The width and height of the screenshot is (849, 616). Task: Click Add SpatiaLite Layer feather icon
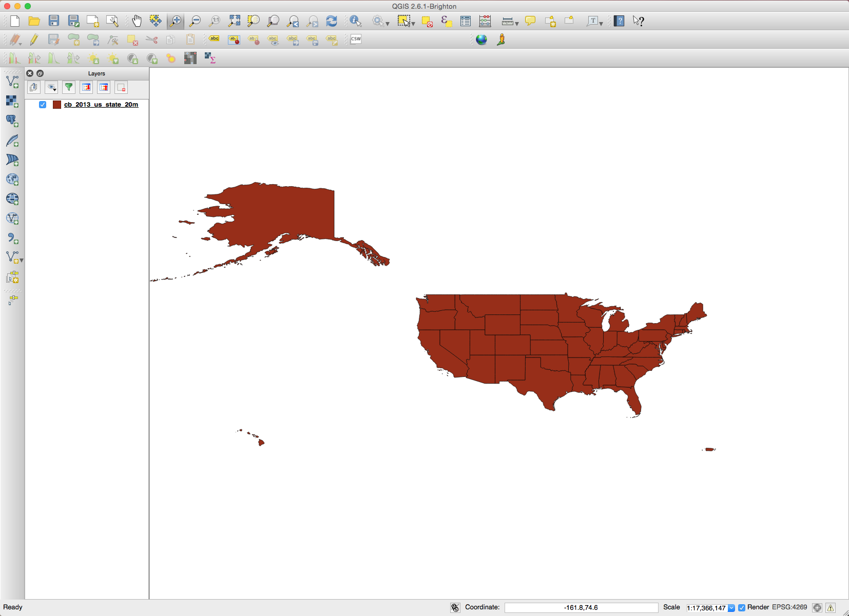(x=12, y=141)
